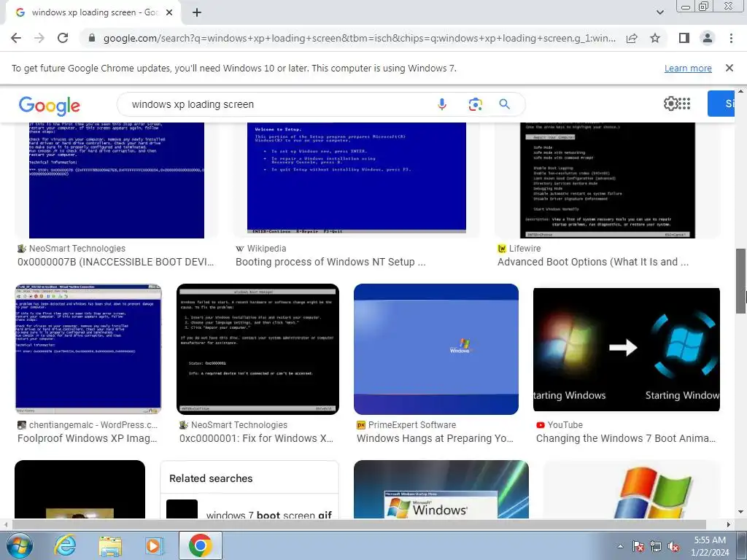This screenshot has width=747, height=560.
Task: View site security padlock info
Action: (92, 38)
